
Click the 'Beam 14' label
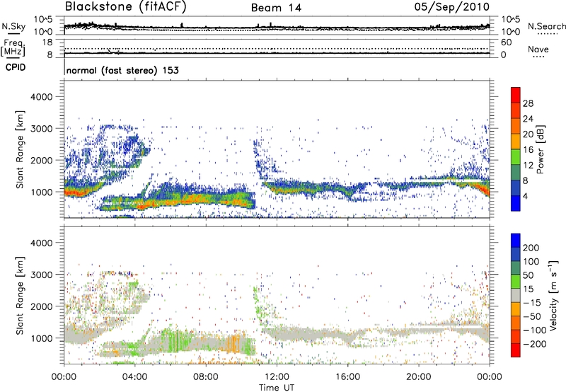(x=276, y=8)
